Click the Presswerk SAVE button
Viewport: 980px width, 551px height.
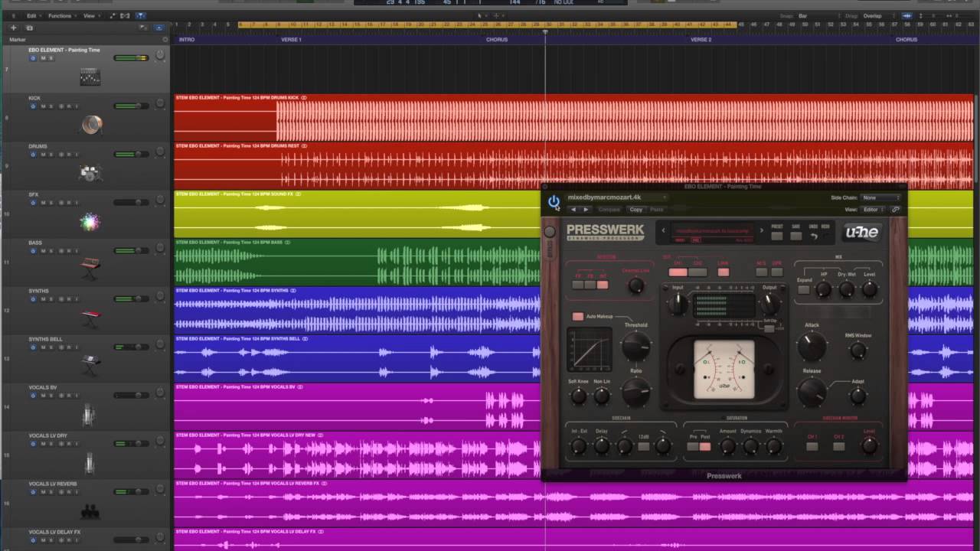796,236
